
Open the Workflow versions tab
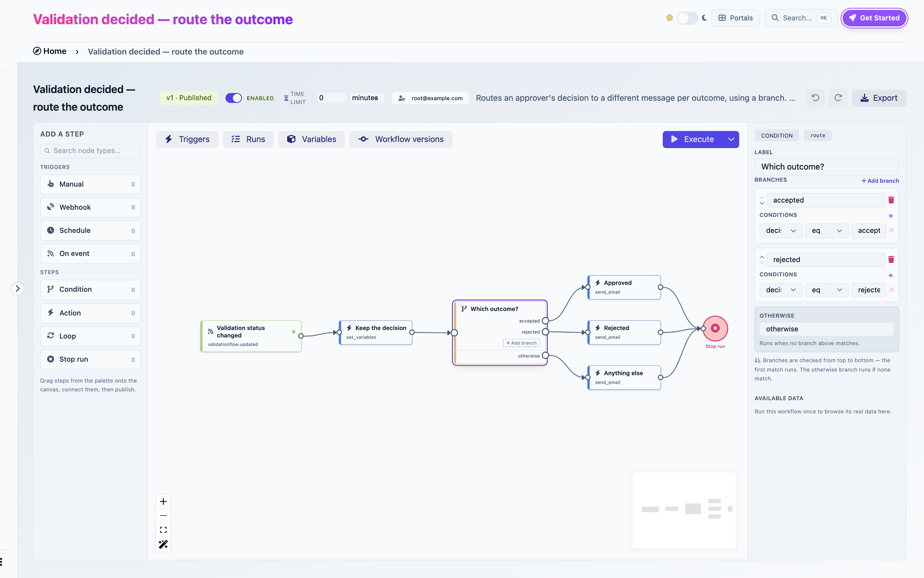click(401, 140)
